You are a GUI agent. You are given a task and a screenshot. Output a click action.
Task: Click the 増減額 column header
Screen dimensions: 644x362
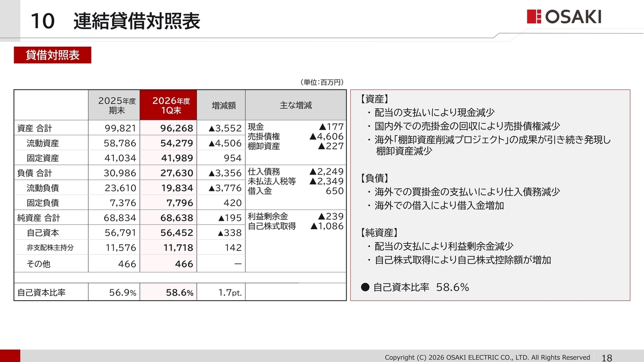click(221, 105)
